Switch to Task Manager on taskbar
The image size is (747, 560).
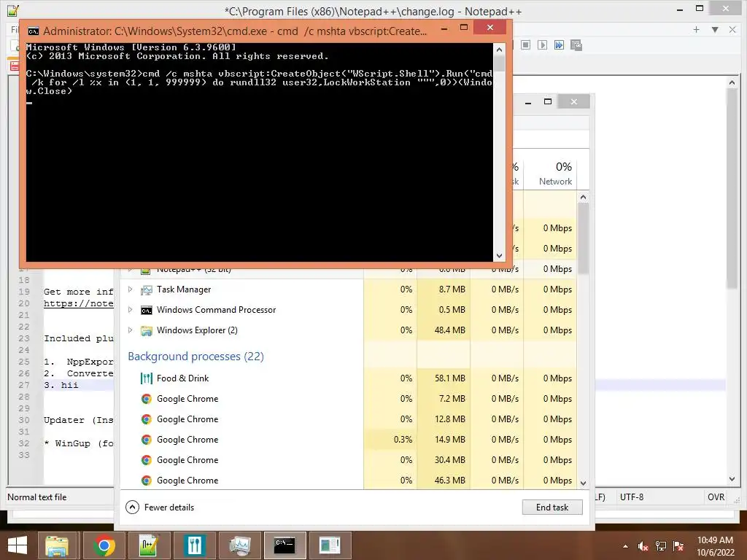pos(239,545)
